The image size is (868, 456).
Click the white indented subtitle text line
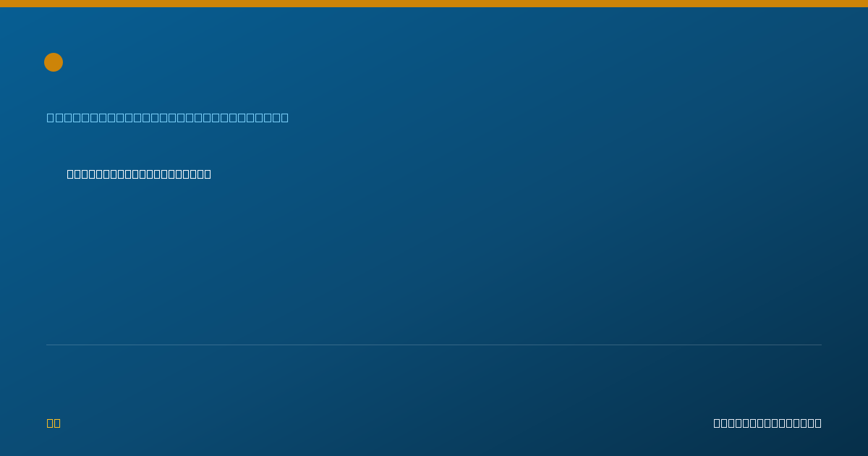139,174
